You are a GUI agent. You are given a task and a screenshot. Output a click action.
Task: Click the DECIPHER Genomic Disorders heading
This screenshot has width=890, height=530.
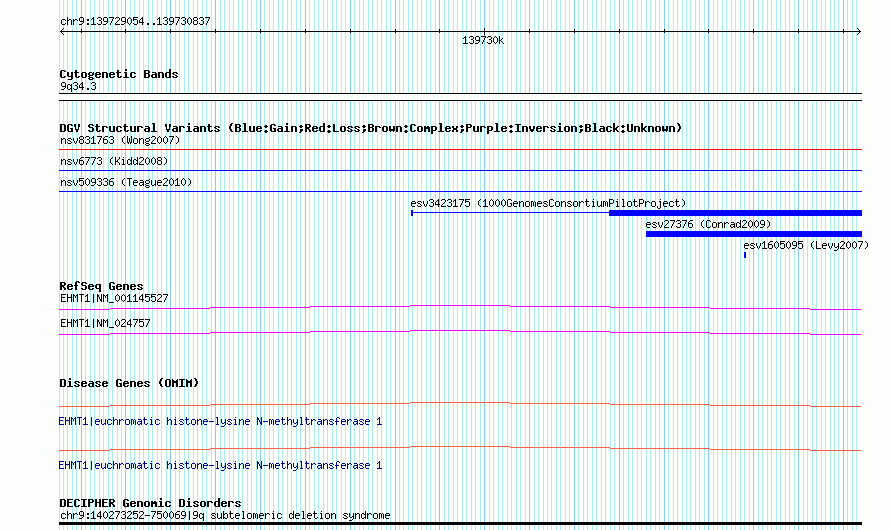[x=150, y=503]
